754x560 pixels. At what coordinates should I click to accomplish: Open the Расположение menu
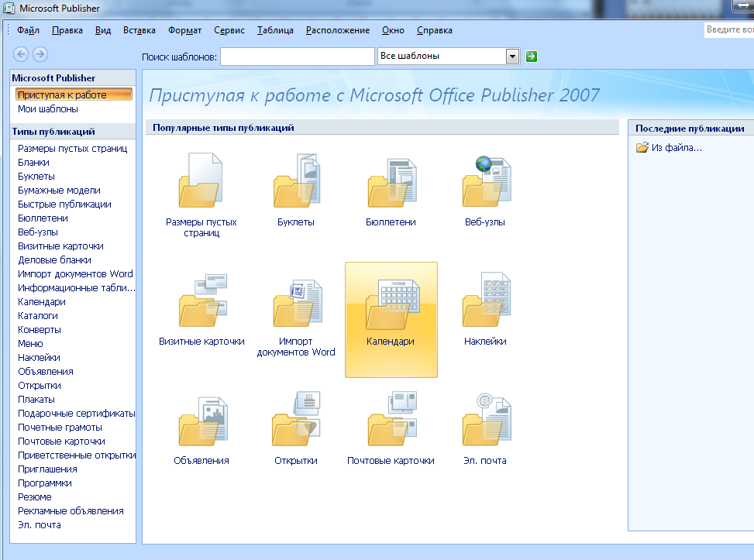[x=338, y=30]
